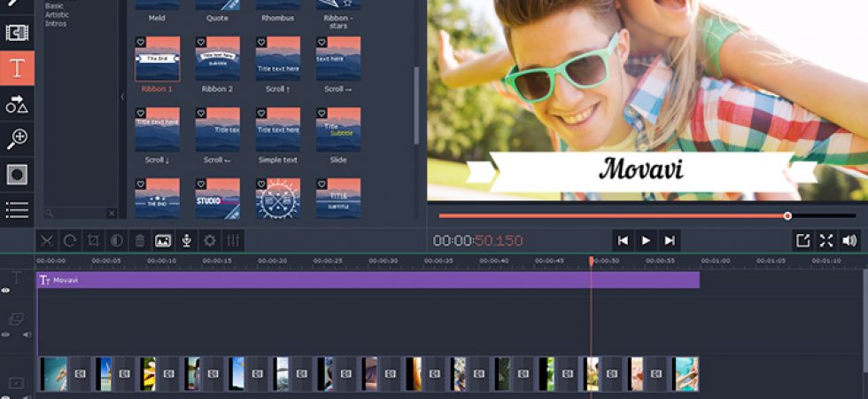Screen dimensions: 868x399
Task: Click the Quote title label
Action: pyautogui.click(x=218, y=18)
